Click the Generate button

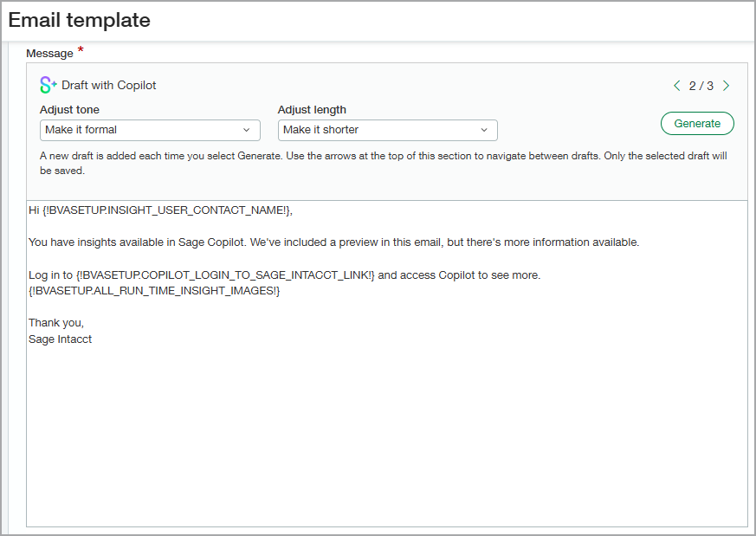tap(697, 123)
